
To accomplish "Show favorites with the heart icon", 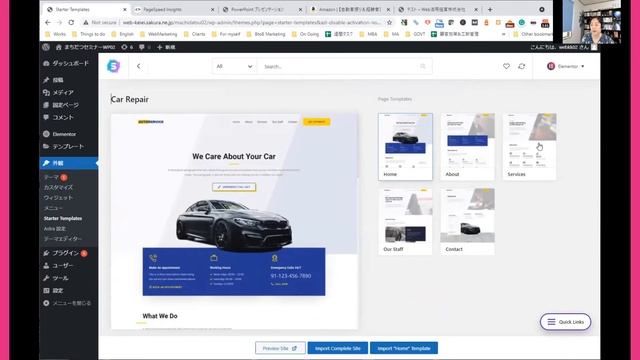I will tap(506, 66).
